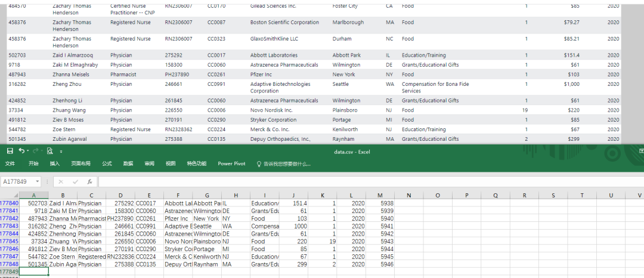This screenshot has height=278, width=644.
Task: Save the data.csv workbook via toolbar icon
Action: tap(10, 151)
